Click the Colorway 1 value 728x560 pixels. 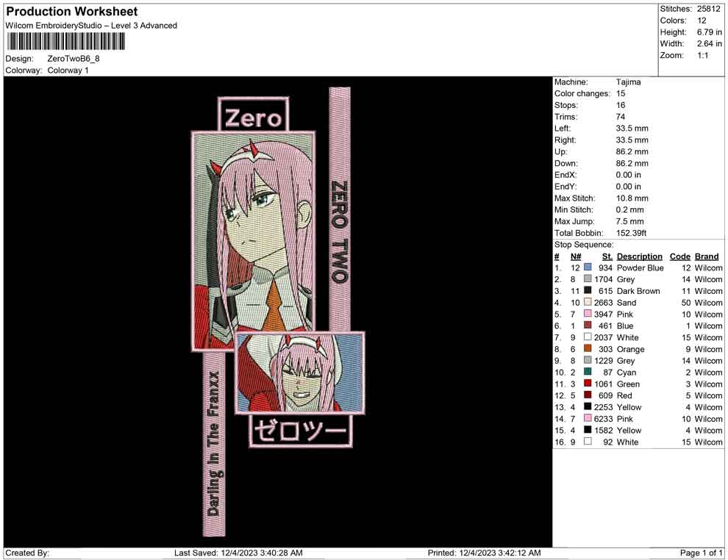[68, 70]
